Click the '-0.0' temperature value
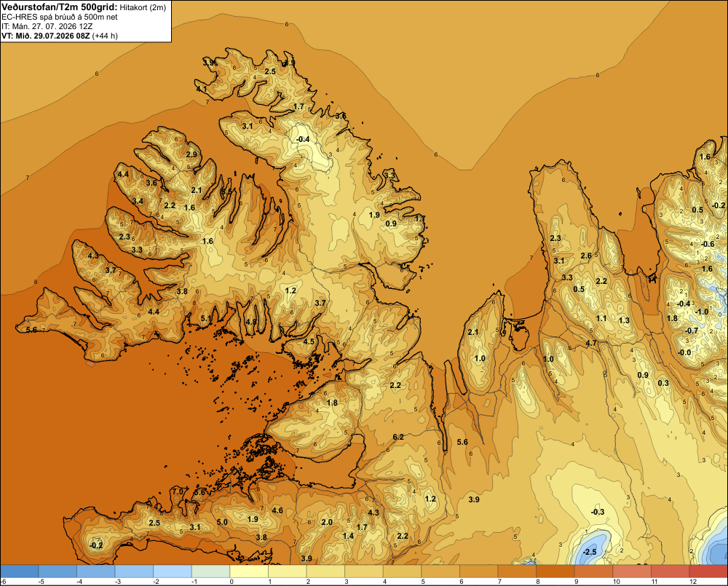This screenshot has width=728, height=586. [x=684, y=352]
